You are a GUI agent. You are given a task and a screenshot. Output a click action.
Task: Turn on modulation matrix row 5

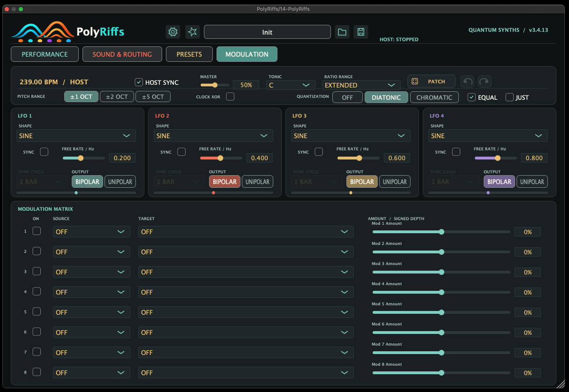coord(37,311)
